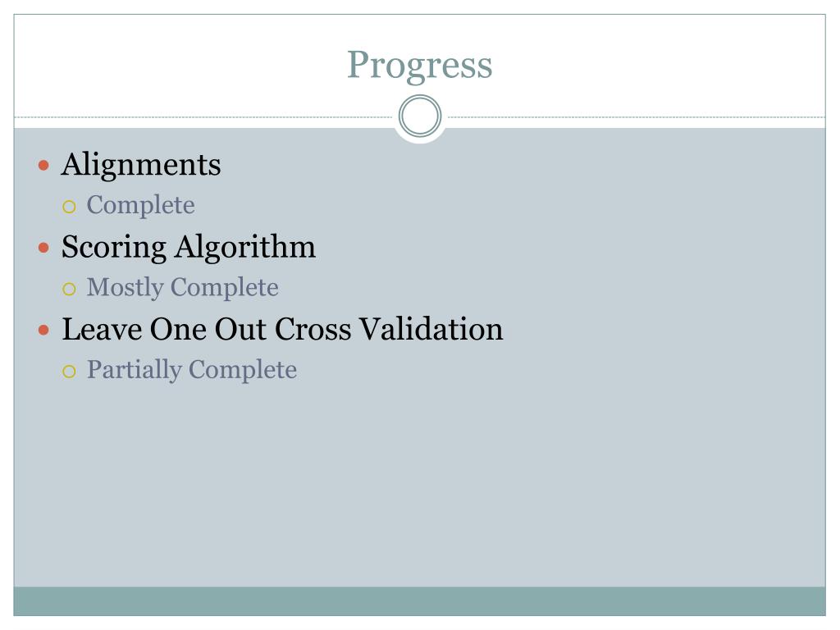The image size is (840, 630).
Task: Click the hollow bullet beside Mostly Complete
Action: point(69,290)
